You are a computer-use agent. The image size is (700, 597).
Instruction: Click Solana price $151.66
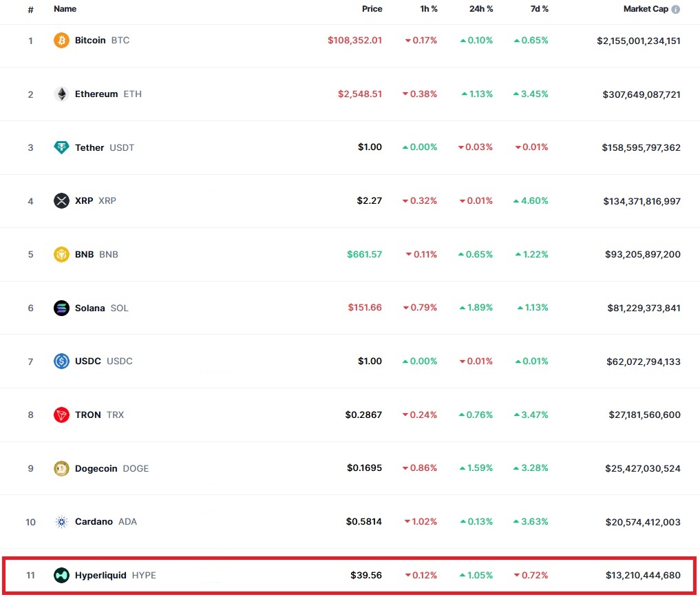pyautogui.click(x=365, y=307)
